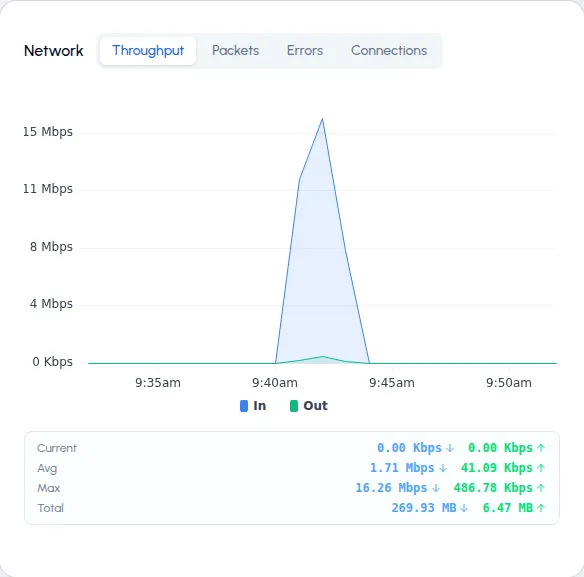Click the 0 Kbps axis label
The image size is (584, 577).
tap(53, 362)
